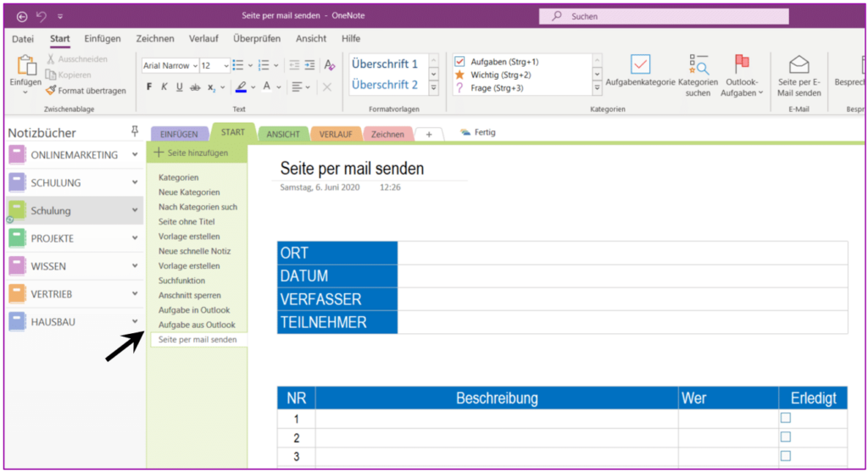Clear all text formatting
This screenshot has height=473, width=868.
coord(330,65)
